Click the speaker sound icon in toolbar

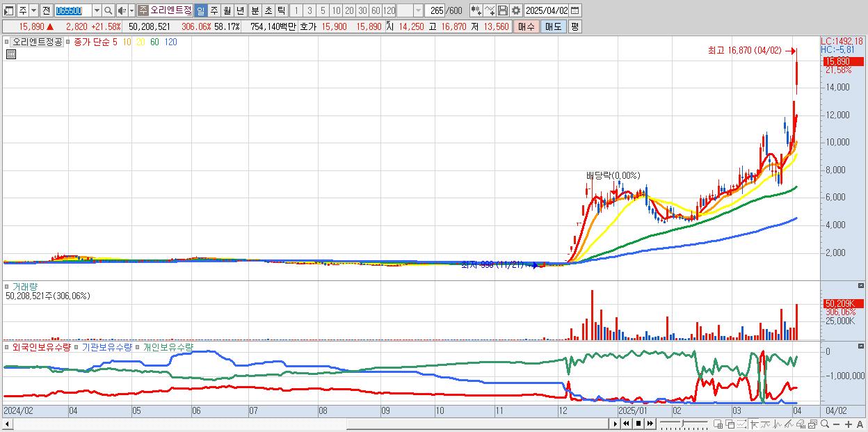tap(122, 10)
